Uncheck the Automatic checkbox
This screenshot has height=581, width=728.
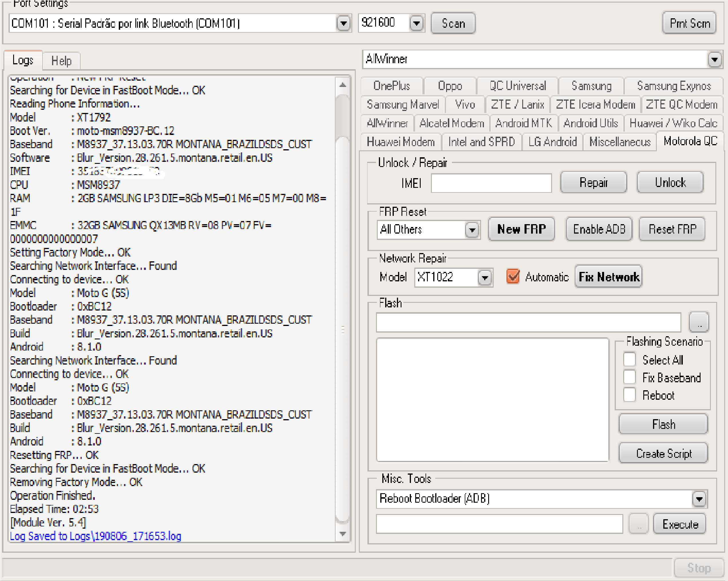pyautogui.click(x=513, y=277)
